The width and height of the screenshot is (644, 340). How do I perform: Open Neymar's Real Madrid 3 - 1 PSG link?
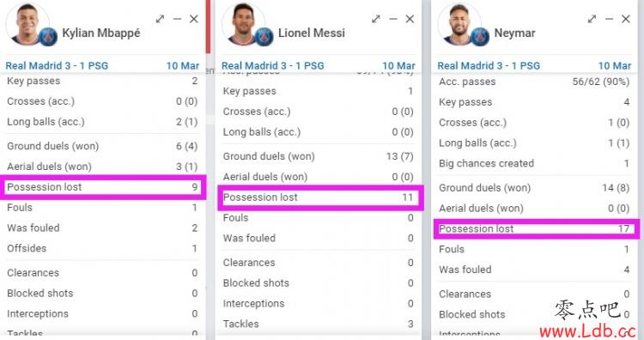coord(489,66)
